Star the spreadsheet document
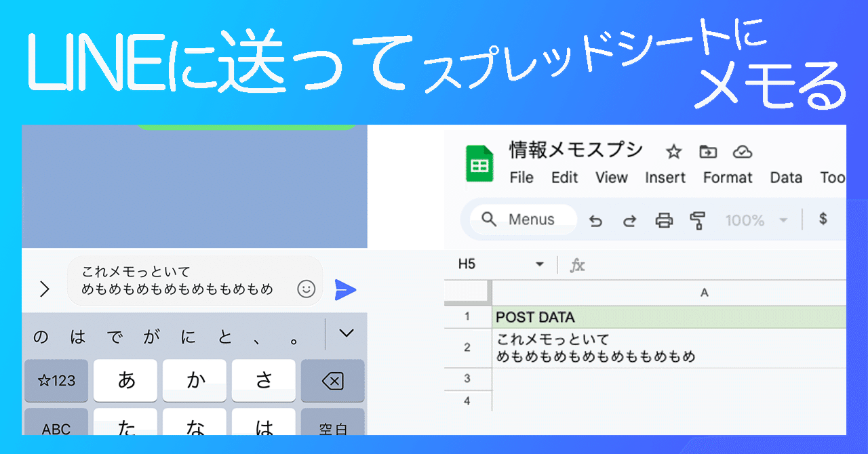This screenshot has width=868, height=454. (x=673, y=152)
